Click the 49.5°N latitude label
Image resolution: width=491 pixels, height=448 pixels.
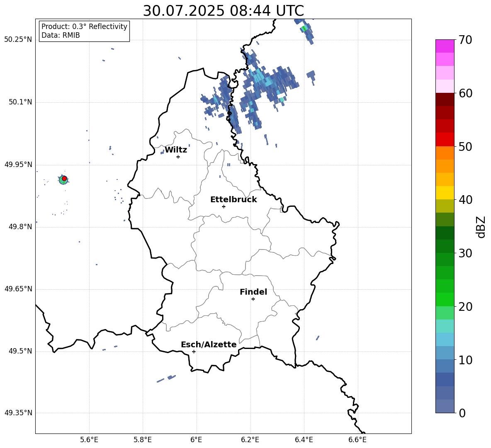[x=20, y=351]
